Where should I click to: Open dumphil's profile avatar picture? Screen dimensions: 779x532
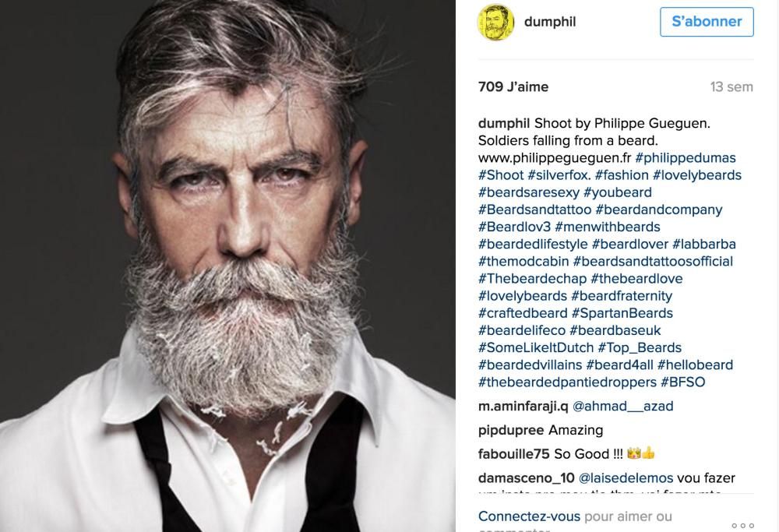pos(495,23)
